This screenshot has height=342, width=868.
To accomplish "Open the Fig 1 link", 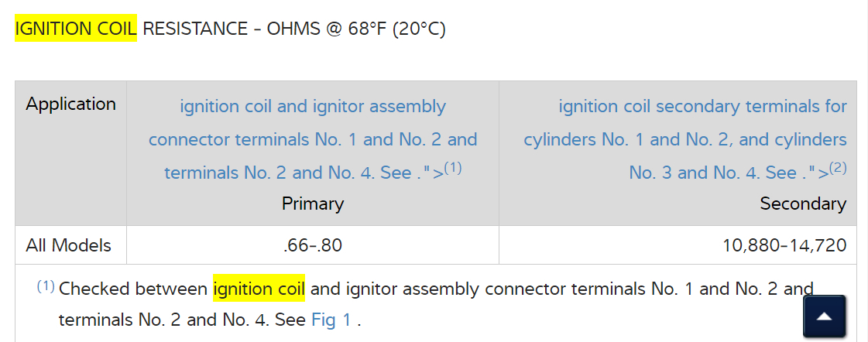I will [x=331, y=320].
